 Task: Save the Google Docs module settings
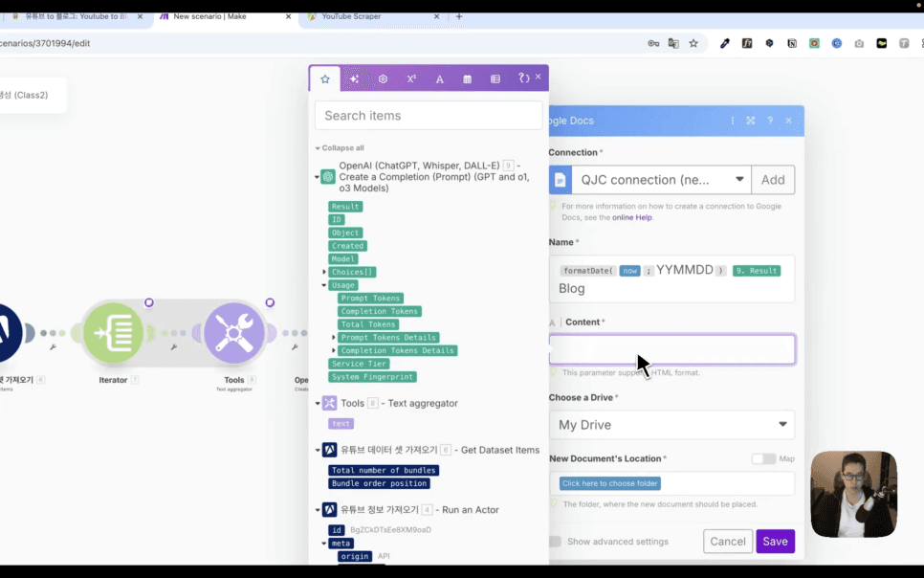(775, 542)
